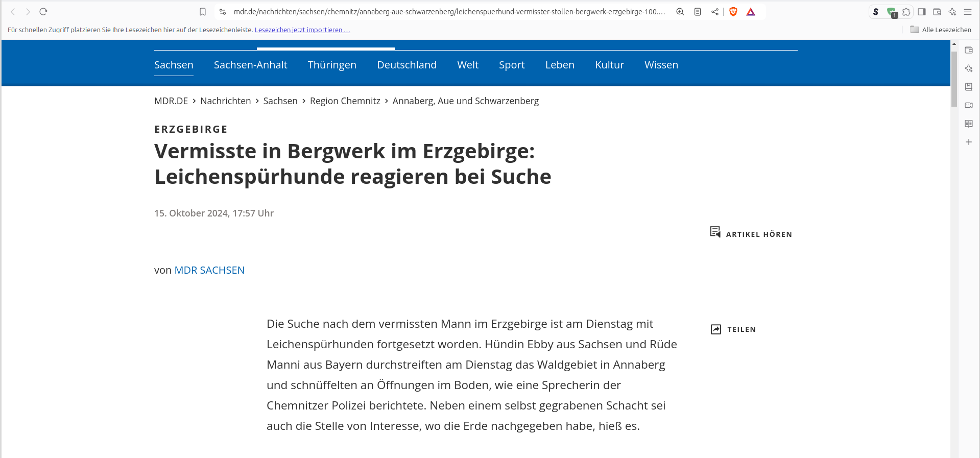The width and height of the screenshot is (980, 458).
Task: Click the vertical scrollbar thumb
Action: [x=954, y=79]
